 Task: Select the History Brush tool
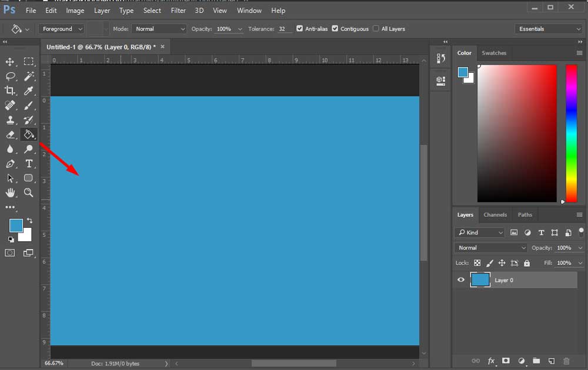tap(28, 120)
